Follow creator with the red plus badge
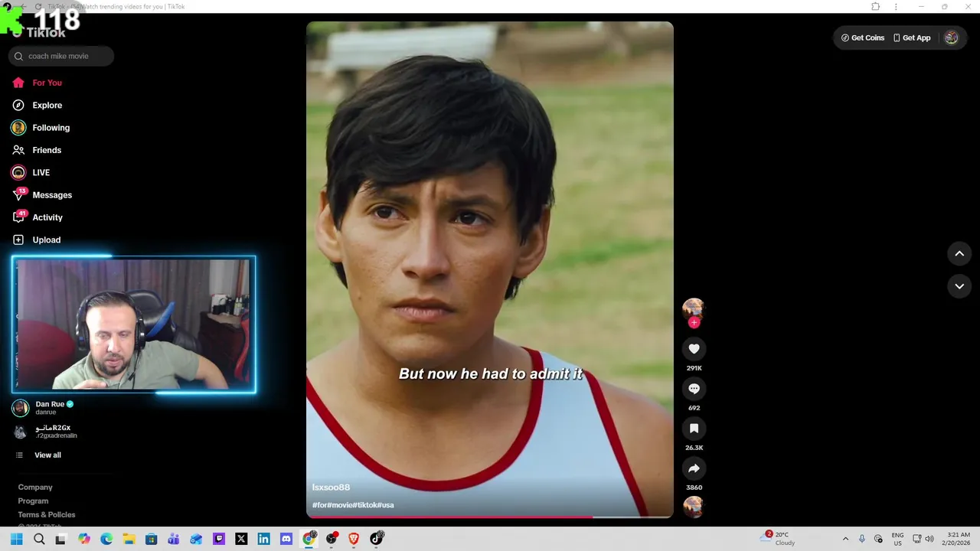 pos(694,322)
